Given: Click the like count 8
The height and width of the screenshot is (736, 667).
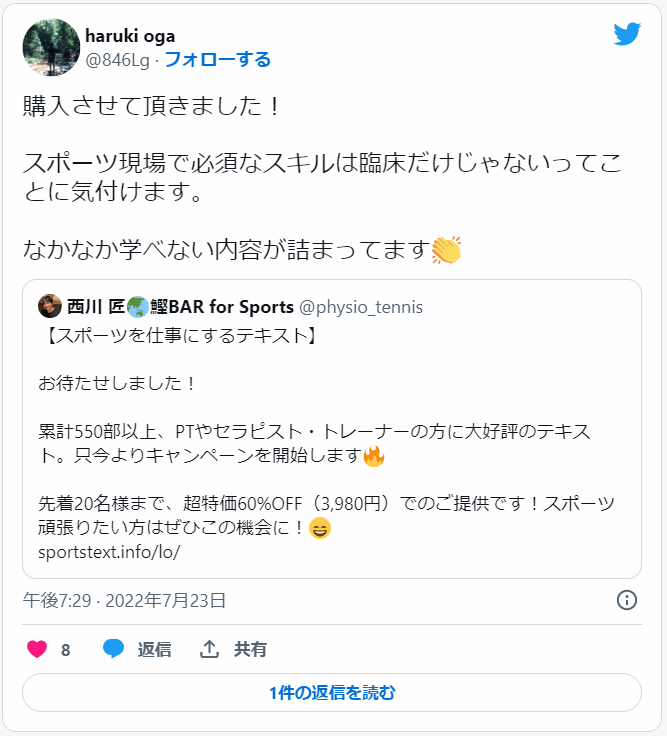Looking at the screenshot, I should pyautogui.click(x=65, y=649).
